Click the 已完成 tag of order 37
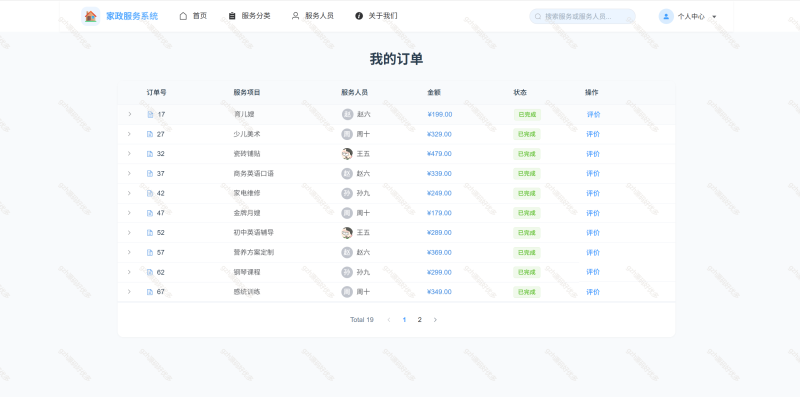The image size is (800, 397). pyautogui.click(x=527, y=173)
